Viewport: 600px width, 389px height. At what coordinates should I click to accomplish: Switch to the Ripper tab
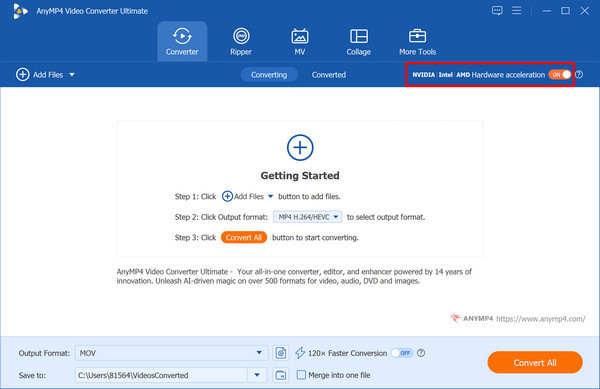coord(241,41)
